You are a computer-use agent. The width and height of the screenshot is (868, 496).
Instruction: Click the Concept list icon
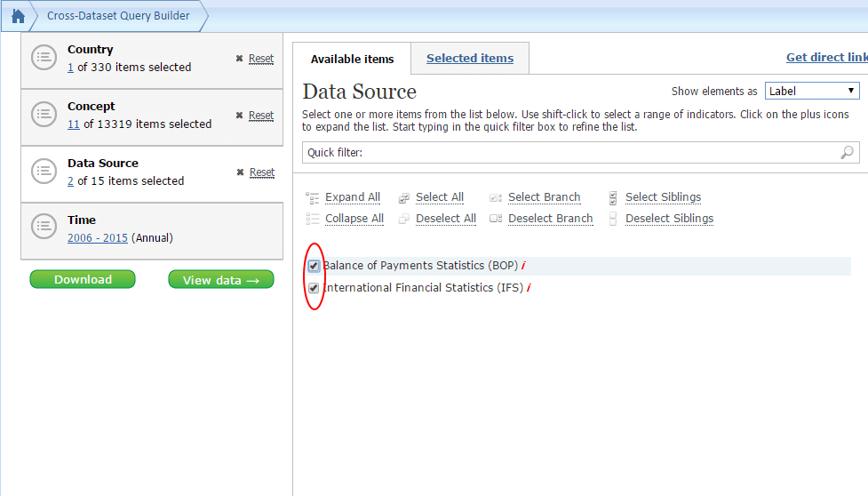(44, 116)
